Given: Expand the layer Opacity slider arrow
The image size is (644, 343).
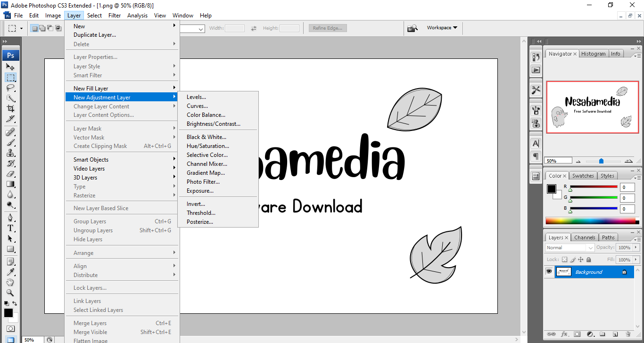Looking at the screenshot, I should click(x=636, y=248).
